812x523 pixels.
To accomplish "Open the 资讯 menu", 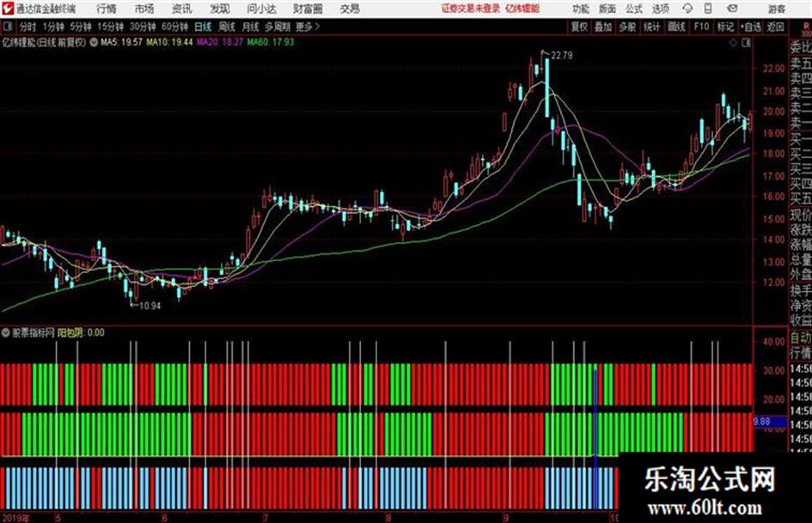I will pos(182,9).
